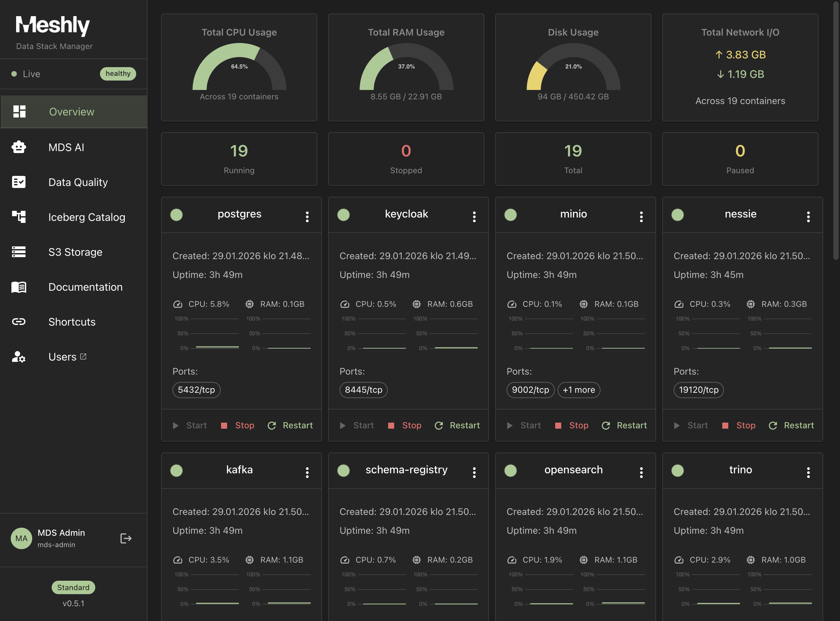
Task: Click the S3 Storage list icon
Action: click(x=19, y=252)
